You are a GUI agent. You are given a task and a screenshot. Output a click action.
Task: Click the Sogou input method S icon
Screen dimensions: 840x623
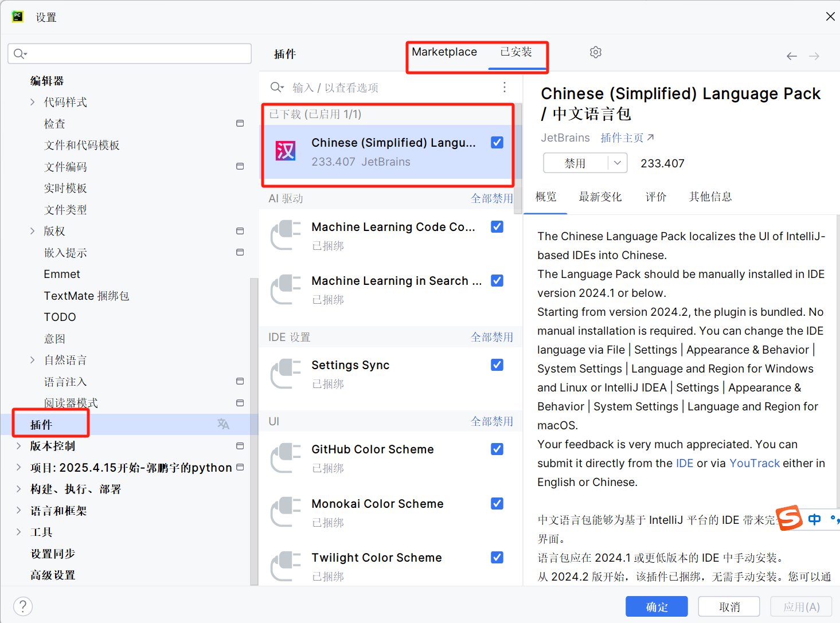click(790, 518)
